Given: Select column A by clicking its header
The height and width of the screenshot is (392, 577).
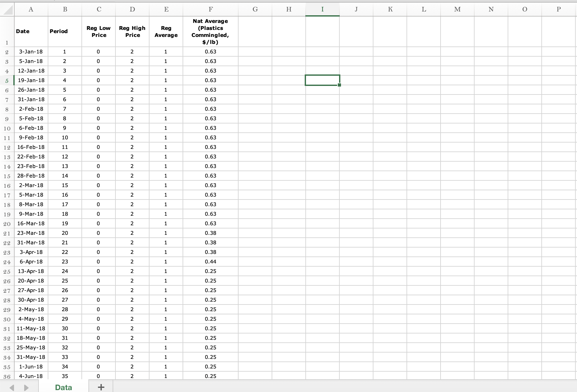Looking at the screenshot, I should (x=31, y=9).
